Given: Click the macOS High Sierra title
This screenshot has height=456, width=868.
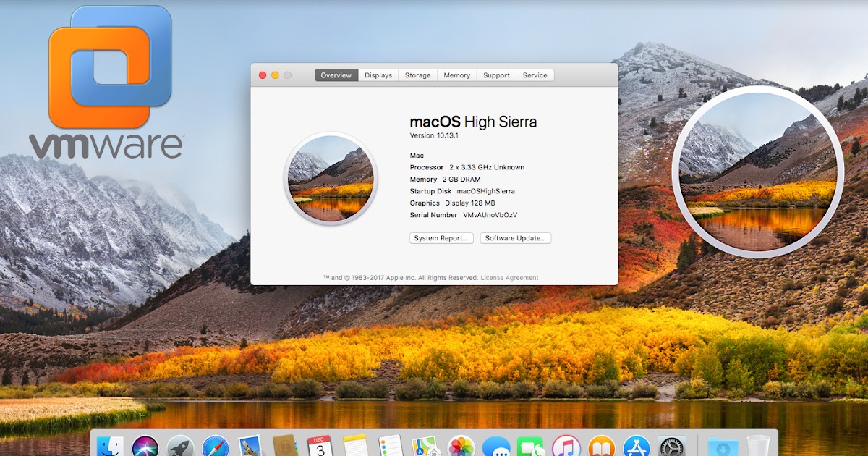Looking at the screenshot, I should tap(473, 122).
